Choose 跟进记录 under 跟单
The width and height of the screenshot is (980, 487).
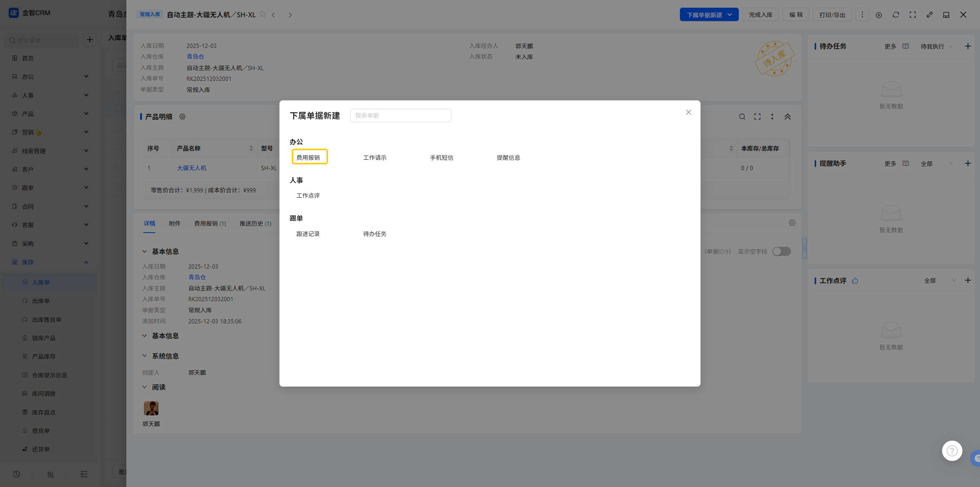308,234
